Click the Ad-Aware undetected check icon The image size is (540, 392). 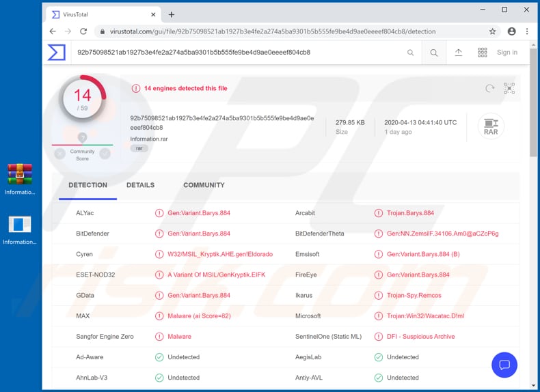tap(159, 357)
